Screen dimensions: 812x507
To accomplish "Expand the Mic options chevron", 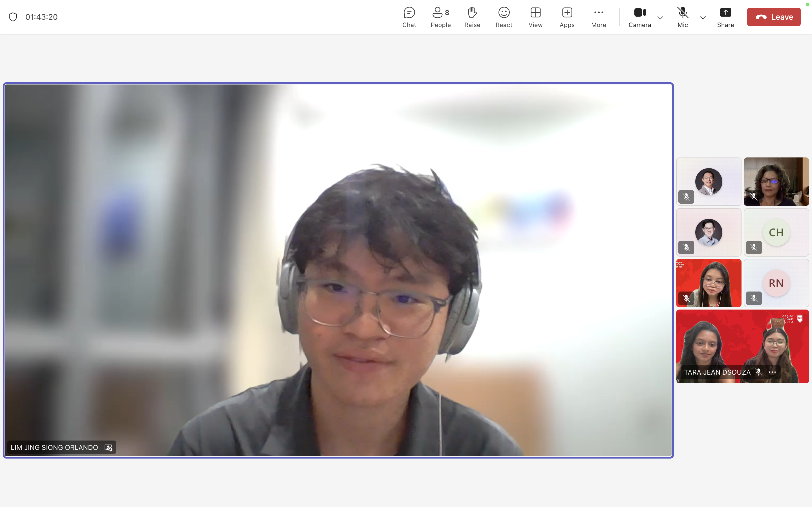I will pyautogui.click(x=703, y=18).
